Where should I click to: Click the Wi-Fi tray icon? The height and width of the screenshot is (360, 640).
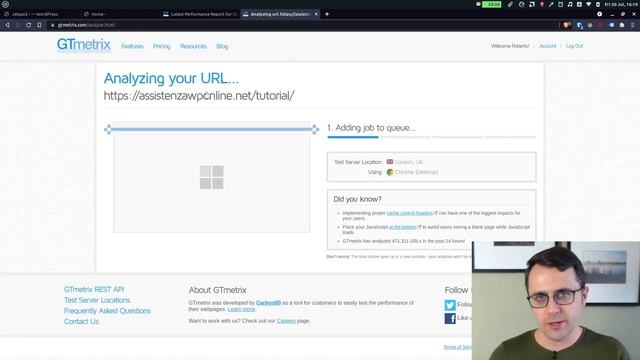coord(589,4)
